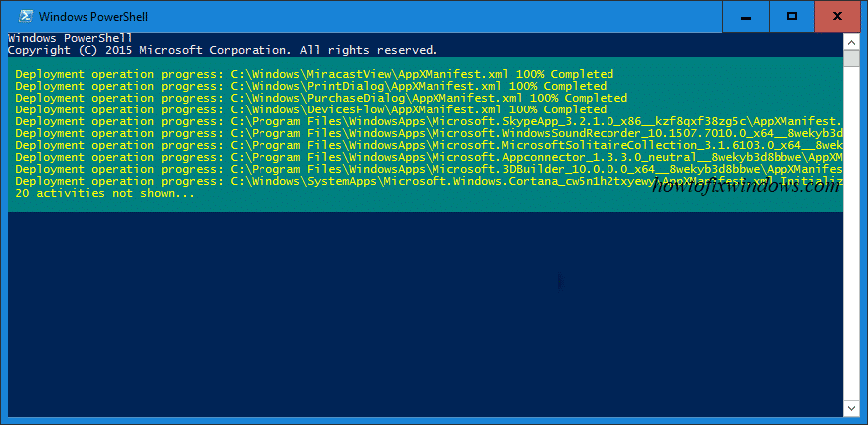
Task: Select the SkypeApp deployment progress line
Action: pos(428,121)
